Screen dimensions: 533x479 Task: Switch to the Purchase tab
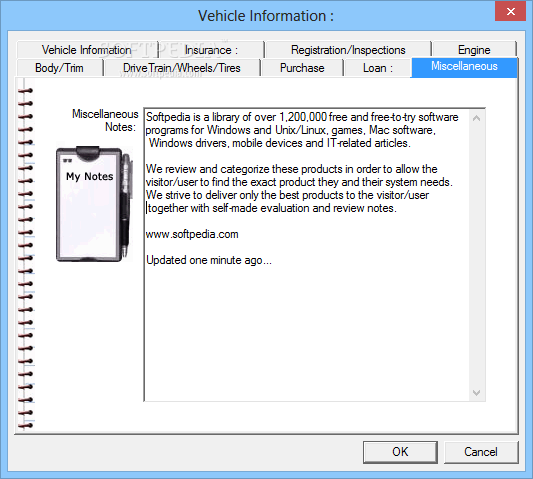[302, 68]
